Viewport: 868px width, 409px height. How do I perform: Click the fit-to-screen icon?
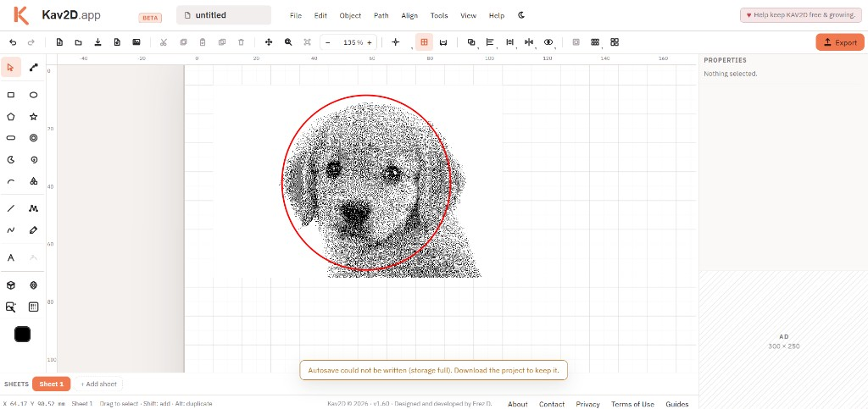coord(307,42)
